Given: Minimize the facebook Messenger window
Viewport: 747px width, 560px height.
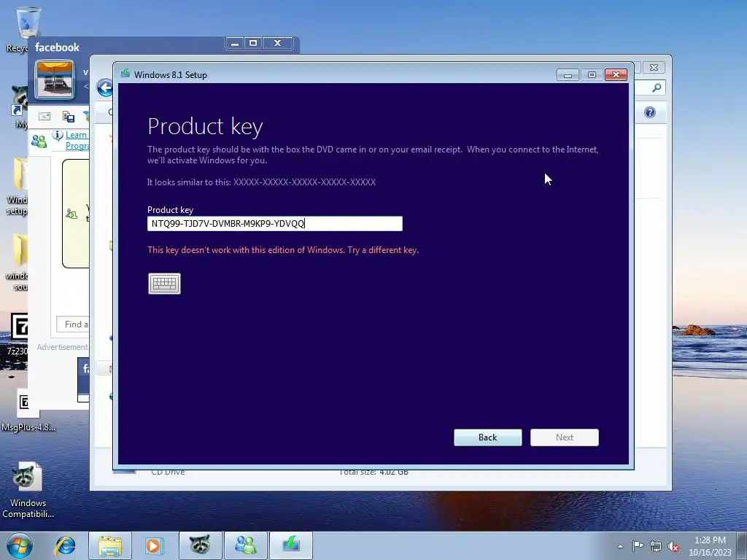Looking at the screenshot, I should coord(234,43).
